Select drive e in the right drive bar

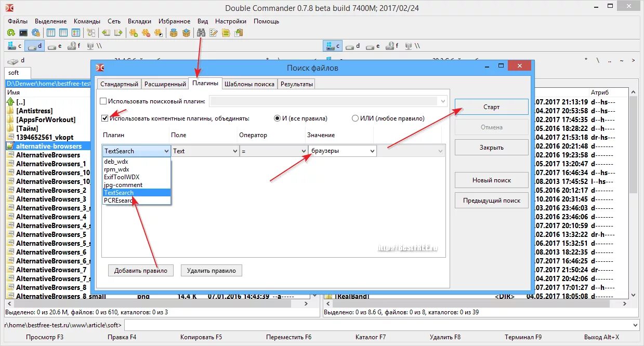(x=373, y=46)
